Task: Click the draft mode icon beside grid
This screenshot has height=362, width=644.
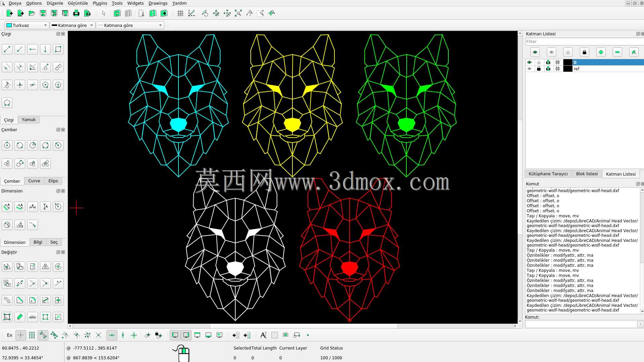Action: (191, 13)
